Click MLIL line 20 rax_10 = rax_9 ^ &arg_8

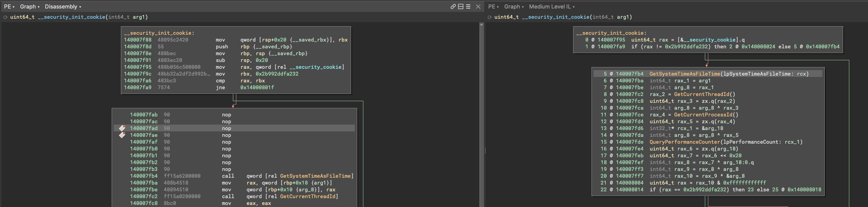pyautogui.click(x=697, y=176)
